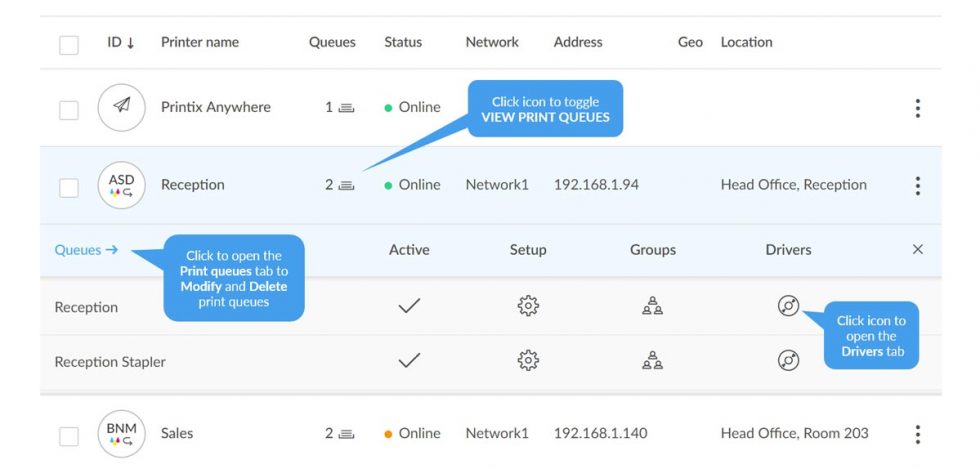Click the Setup column label
980x469 pixels.
pyautogui.click(x=528, y=250)
